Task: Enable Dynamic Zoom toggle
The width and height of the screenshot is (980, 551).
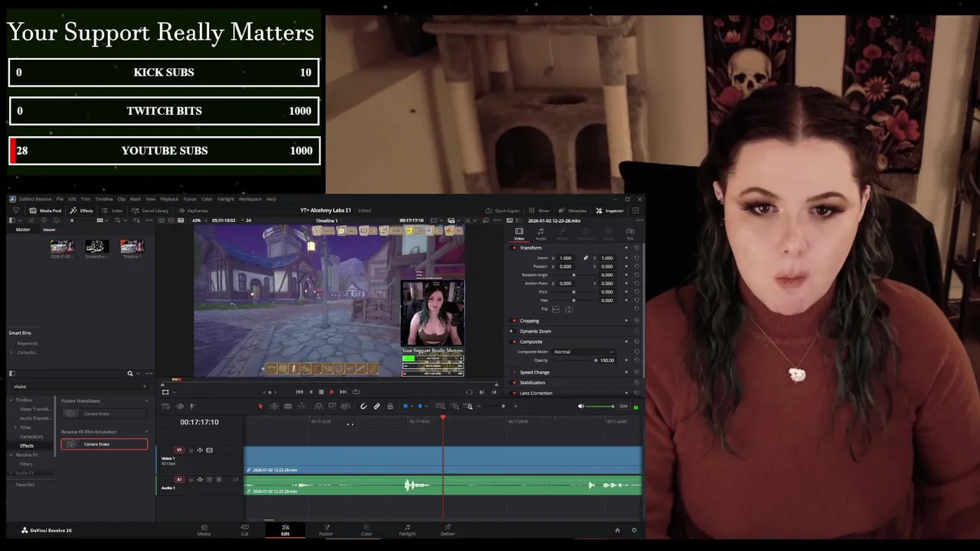Action: [x=511, y=331]
